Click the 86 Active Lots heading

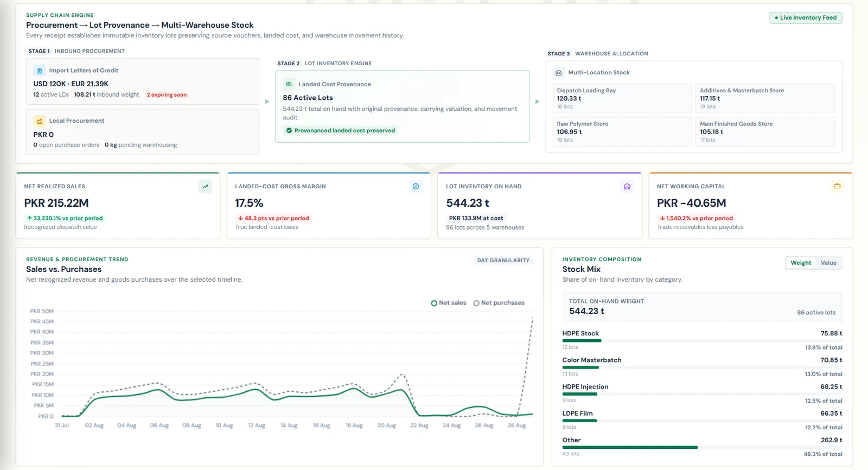pos(308,98)
